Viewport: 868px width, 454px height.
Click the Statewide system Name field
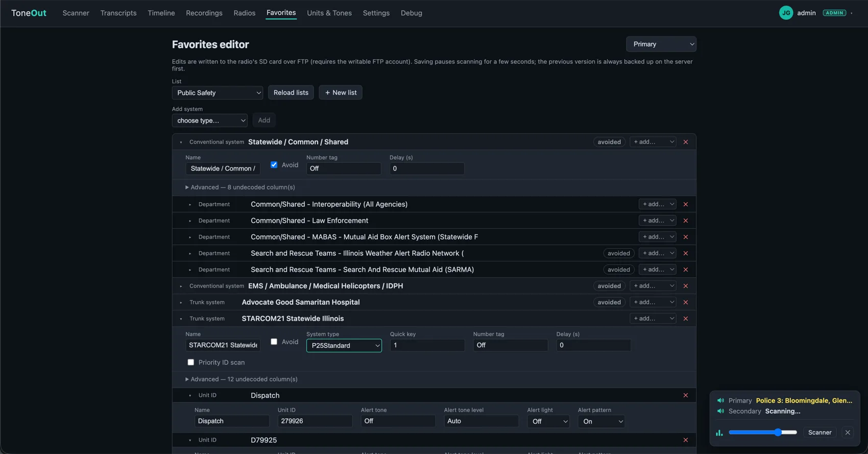223,169
